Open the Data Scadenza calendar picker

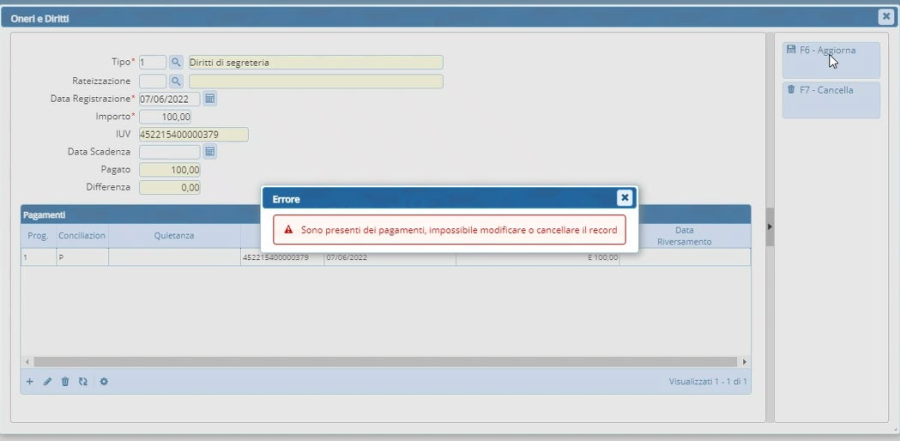210,152
